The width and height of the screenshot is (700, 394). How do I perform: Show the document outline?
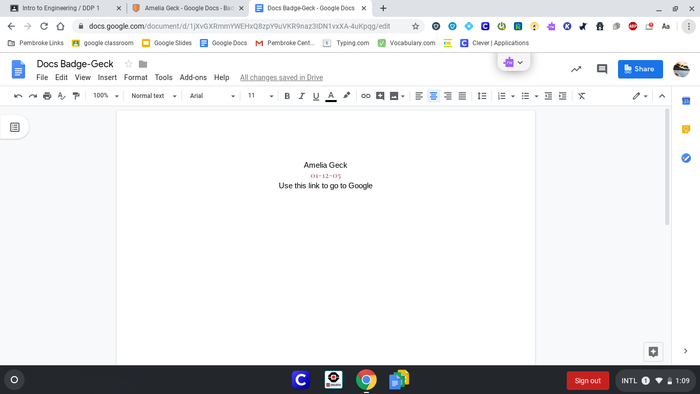coord(15,127)
